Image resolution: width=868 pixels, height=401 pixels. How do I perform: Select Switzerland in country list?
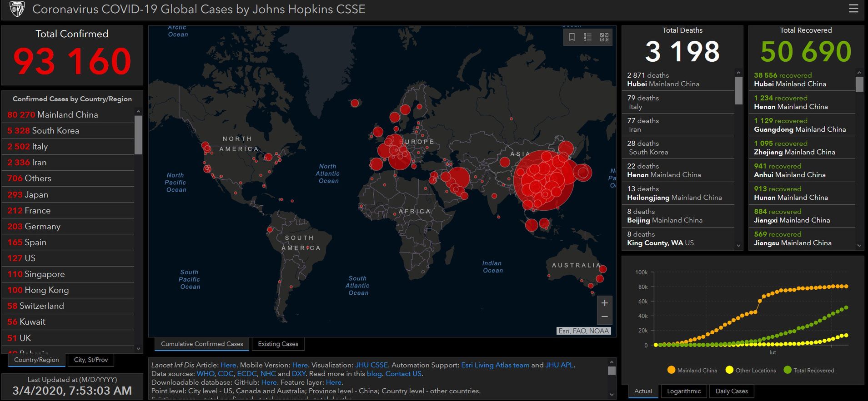pyautogui.click(x=68, y=306)
